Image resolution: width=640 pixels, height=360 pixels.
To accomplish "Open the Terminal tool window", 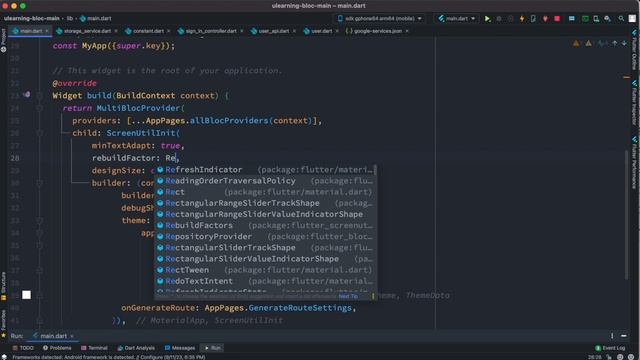I will coord(94,348).
